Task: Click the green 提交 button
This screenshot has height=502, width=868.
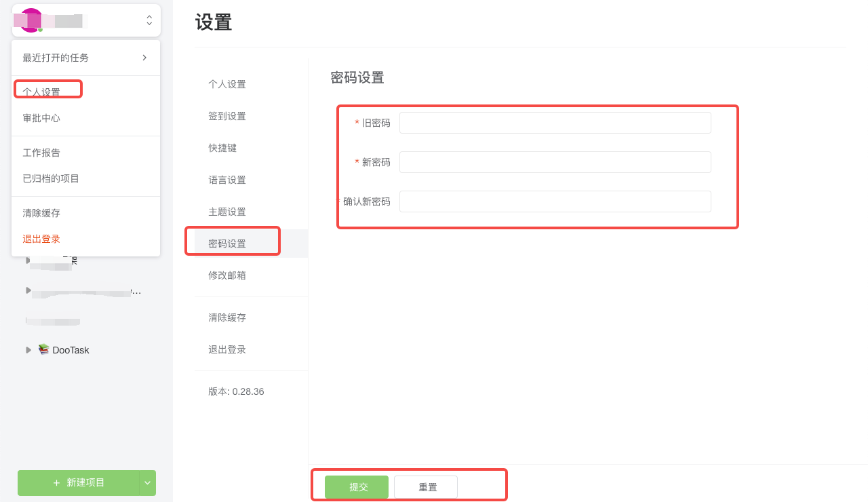Action: click(356, 486)
